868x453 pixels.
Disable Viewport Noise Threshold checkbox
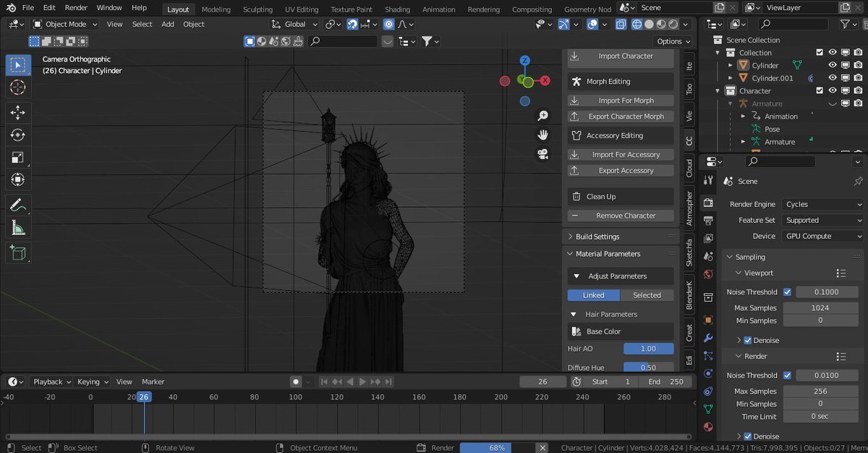click(787, 292)
